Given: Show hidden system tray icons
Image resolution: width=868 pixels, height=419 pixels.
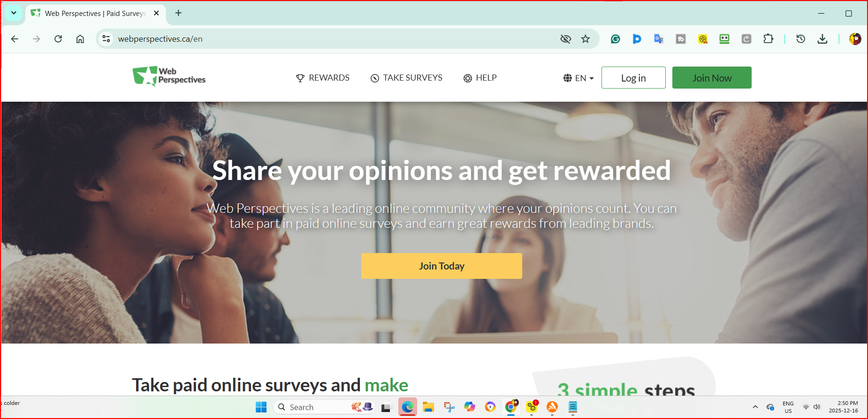Looking at the screenshot, I should tap(755, 407).
